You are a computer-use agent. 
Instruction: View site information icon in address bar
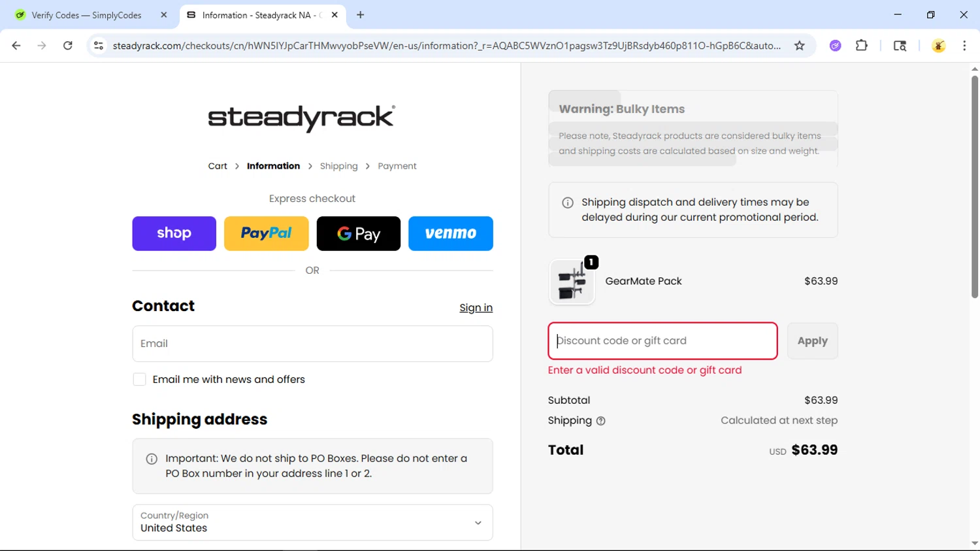[99, 46]
